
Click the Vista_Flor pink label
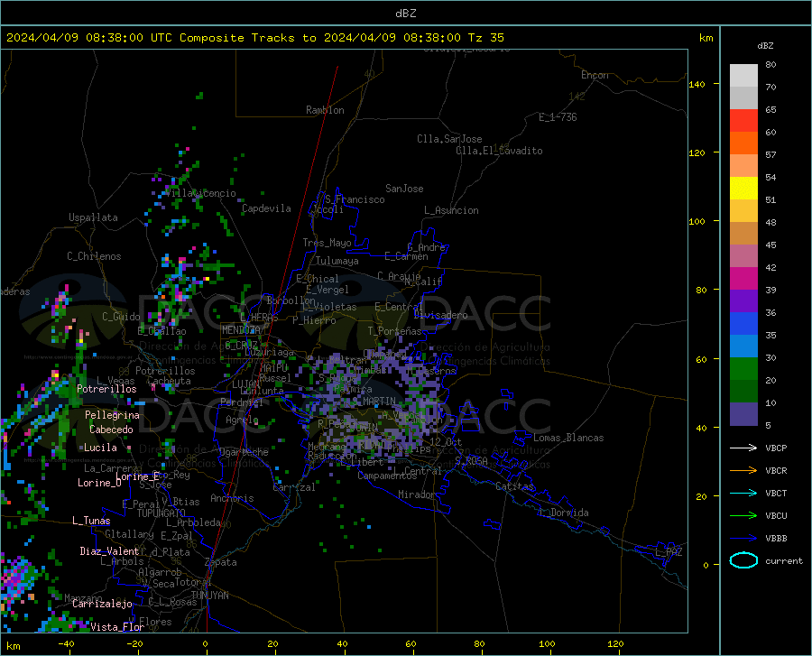click(117, 627)
